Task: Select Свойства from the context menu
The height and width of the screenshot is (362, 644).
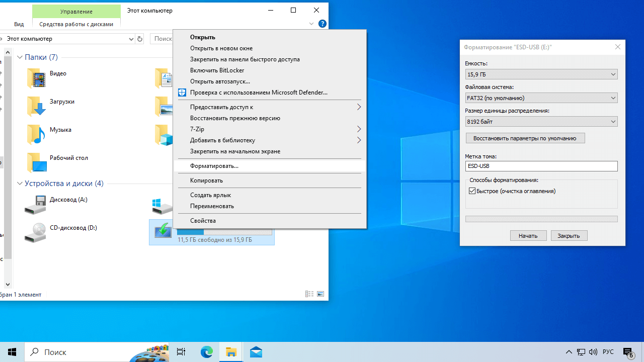Action: (203, 221)
